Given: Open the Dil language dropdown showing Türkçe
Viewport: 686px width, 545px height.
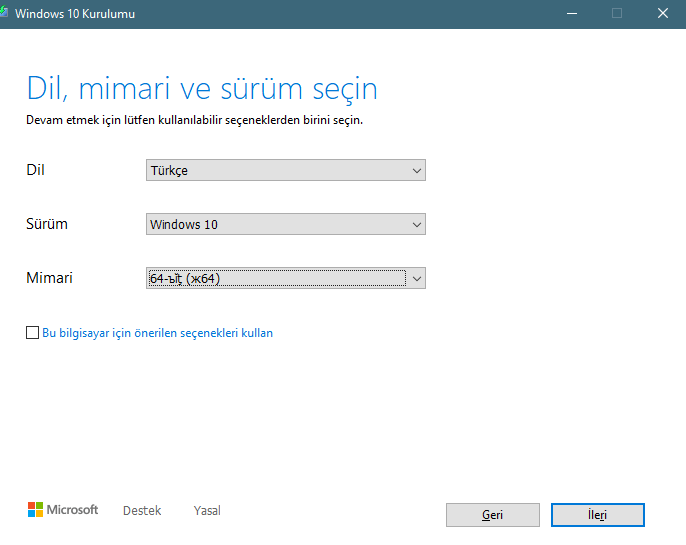Looking at the screenshot, I should (286, 170).
